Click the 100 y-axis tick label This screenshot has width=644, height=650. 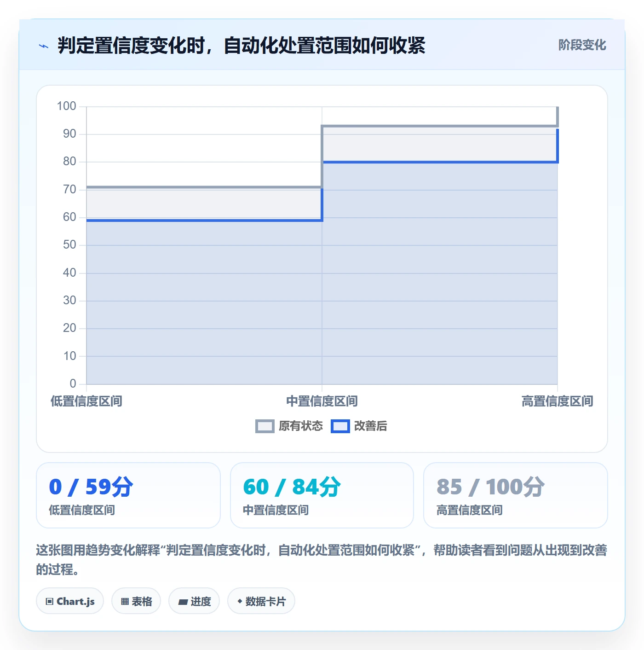pos(66,106)
